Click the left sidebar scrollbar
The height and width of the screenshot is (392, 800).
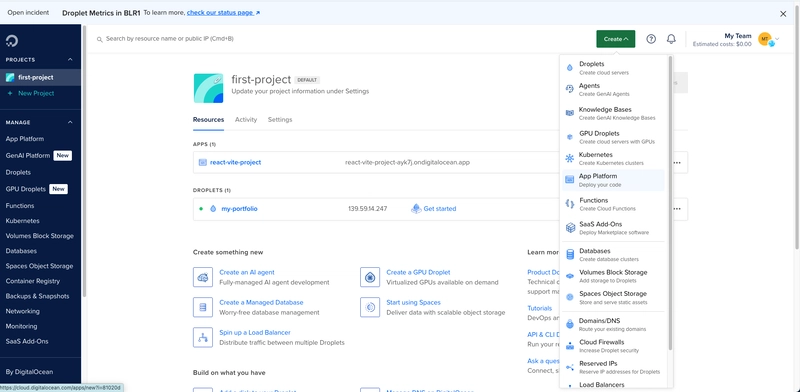(x=84, y=161)
